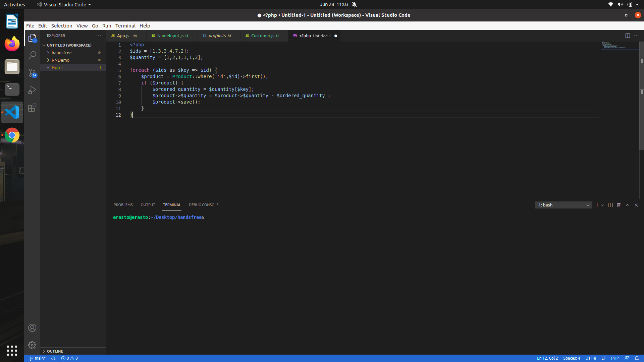Click the Split Editor Right icon
This screenshot has height=362, width=644.
[627, 36]
